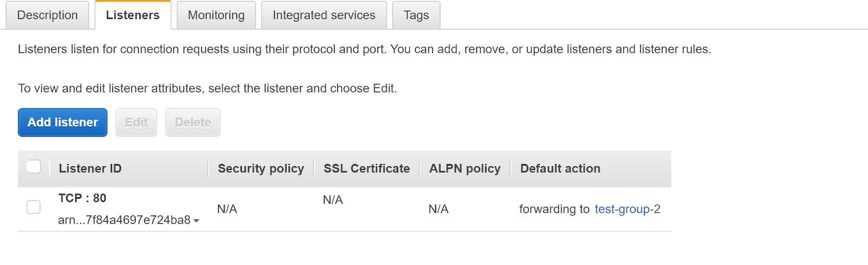Click the ALPN policy column header
The height and width of the screenshot is (265, 868).
pyautogui.click(x=465, y=169)
